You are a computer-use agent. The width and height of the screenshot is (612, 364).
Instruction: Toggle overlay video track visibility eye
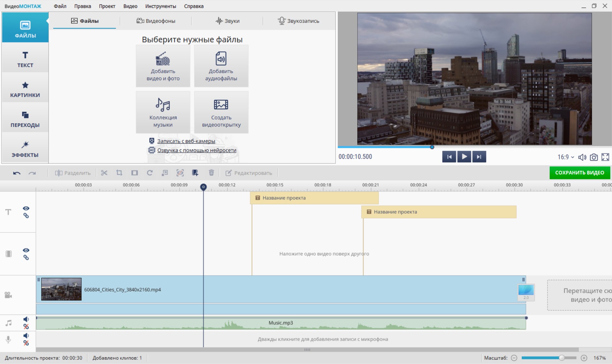(x=26, y=250)
